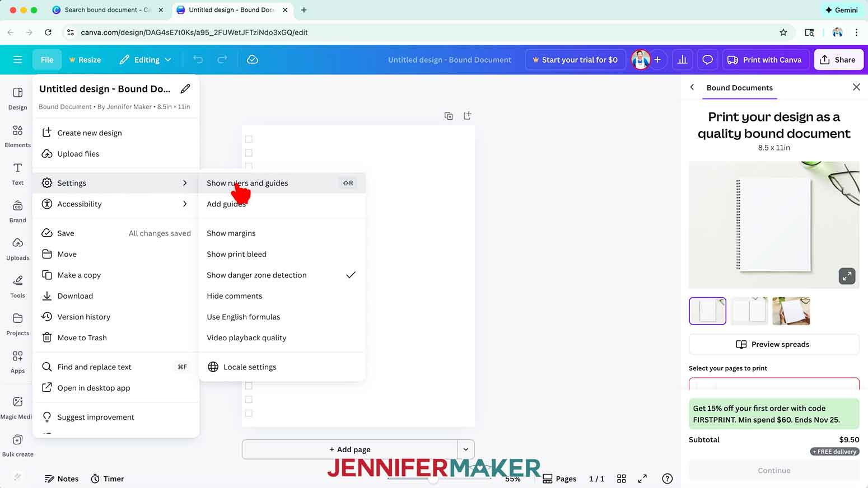Image resolution: width=868 pixels, height=488 pixels.
Task: Toggle Show danger zone detection
Action: pos(282,275)
